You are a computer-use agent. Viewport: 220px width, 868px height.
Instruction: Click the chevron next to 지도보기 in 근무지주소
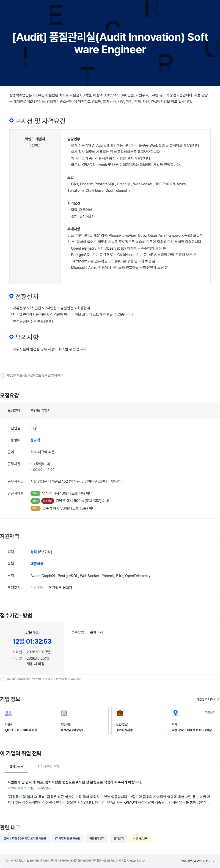[123, 482]
